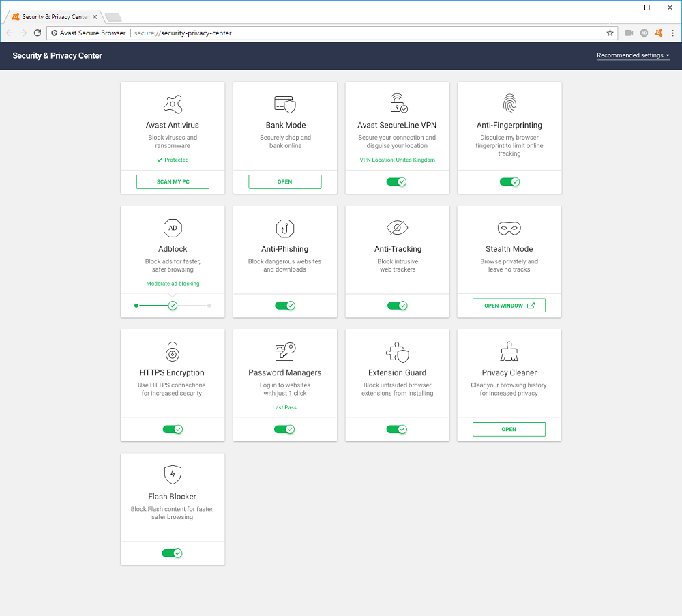Click the Flash Blocker card title
This screenshot has width=682, height=616.
(173, 497)
